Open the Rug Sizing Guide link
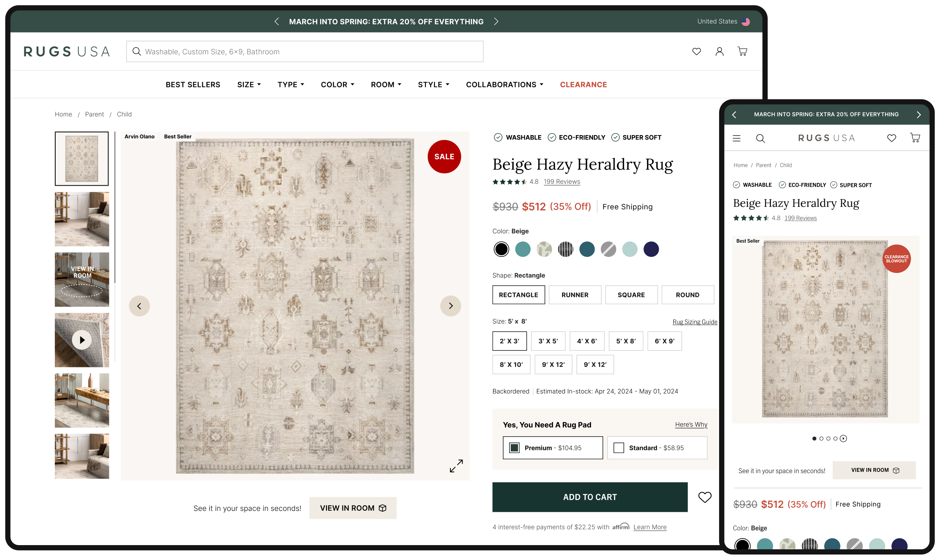Viewport: 940px width, 560px height. click(x=695, y=322)
